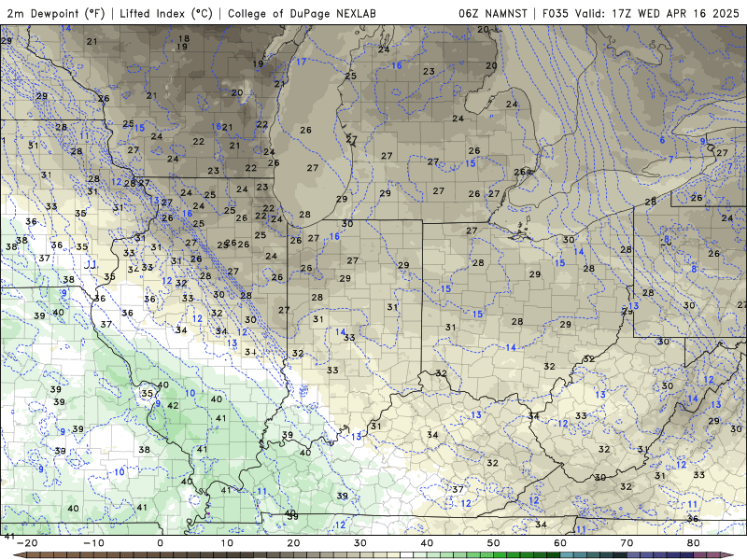Click the blue lifted index label "17"

coord(301,62)
